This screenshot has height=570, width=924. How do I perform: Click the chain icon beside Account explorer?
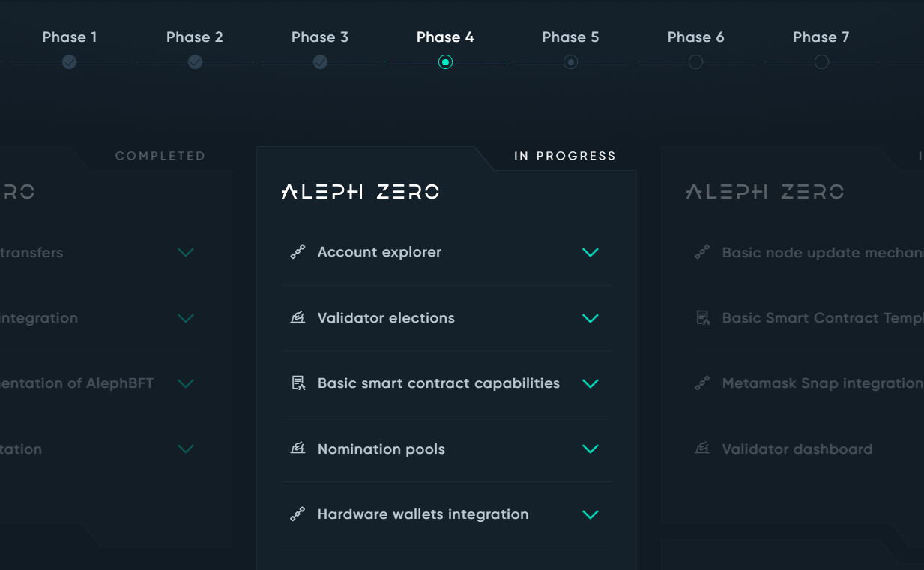pyautogui.click(x=298, y=253)
